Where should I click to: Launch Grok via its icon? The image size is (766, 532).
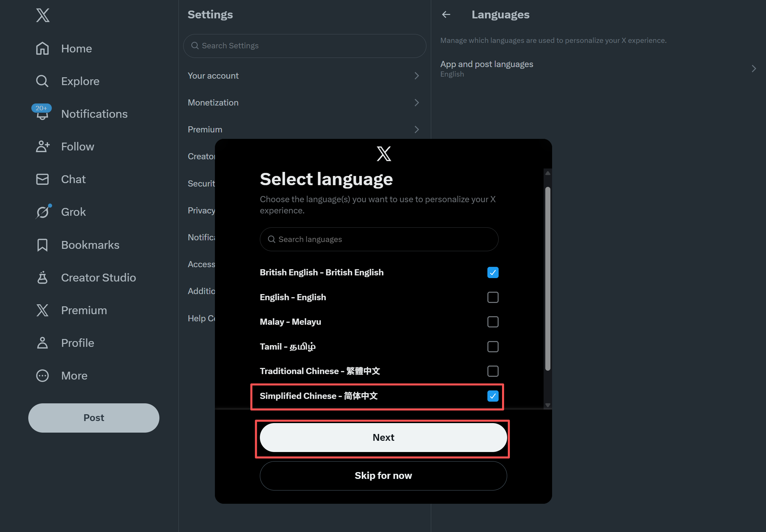pyautogui.click(x=43, y=212)
